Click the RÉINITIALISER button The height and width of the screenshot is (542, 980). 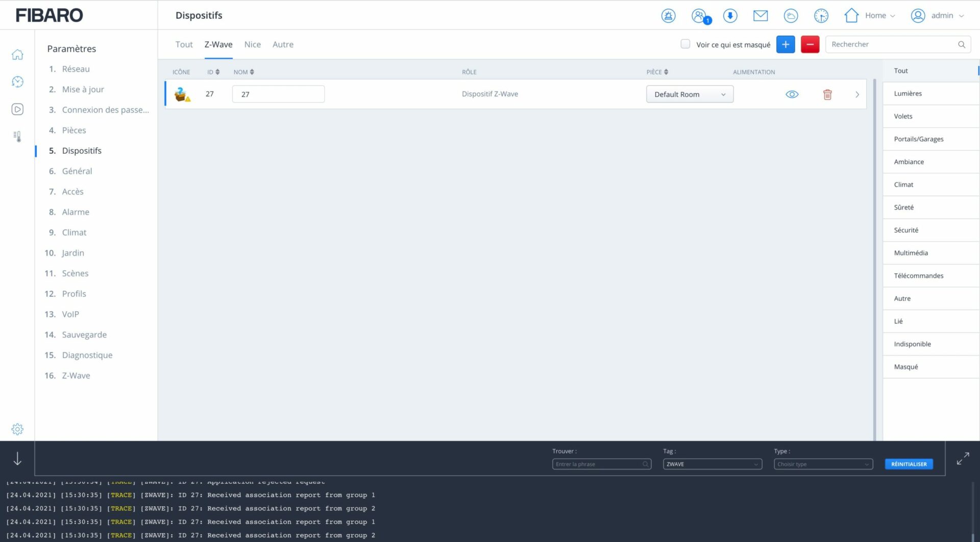tap(909, 464)
